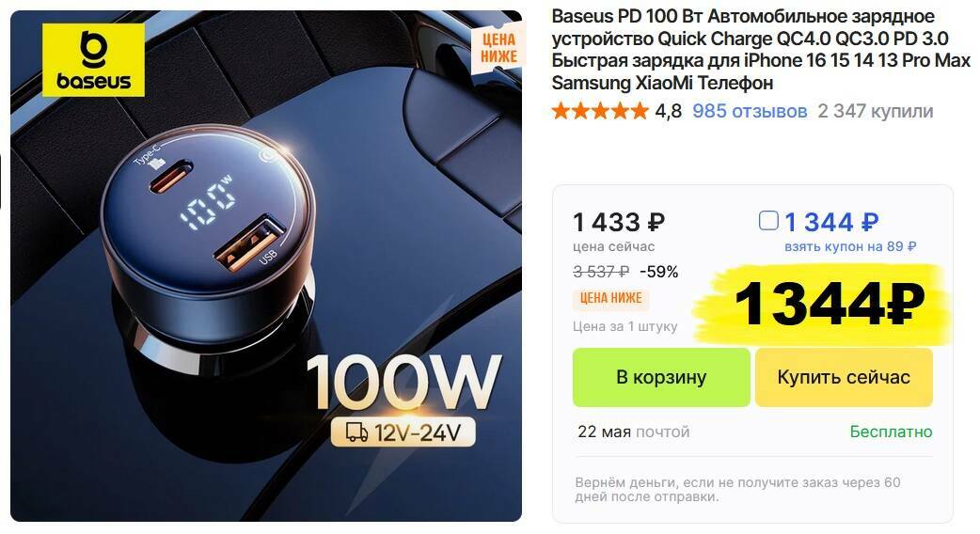Click the delivery truck icon beside 12V-24V
The image size is (980, 534).
pyautogui.click(x=356, y=432)
